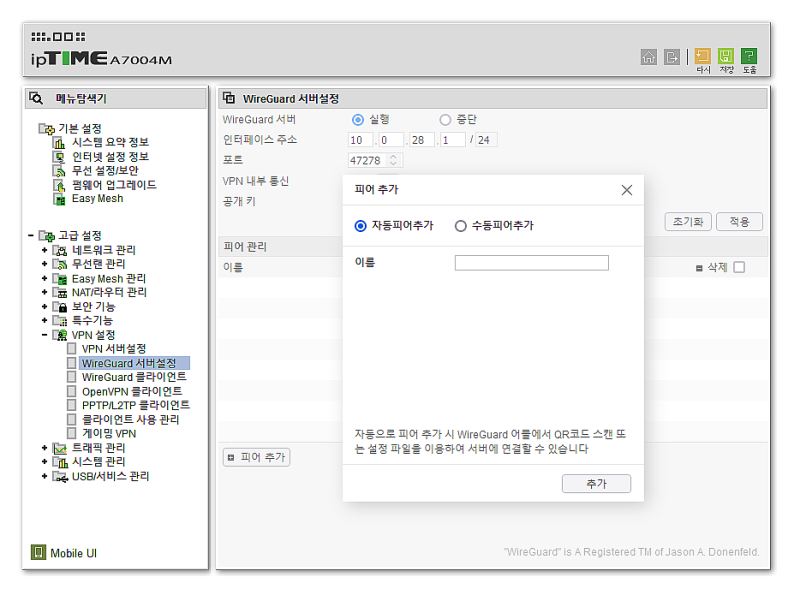This screenshot has height=589, width=800.
Task: Open VPN 서버설정 menu item
Action: tap(114, 349)
